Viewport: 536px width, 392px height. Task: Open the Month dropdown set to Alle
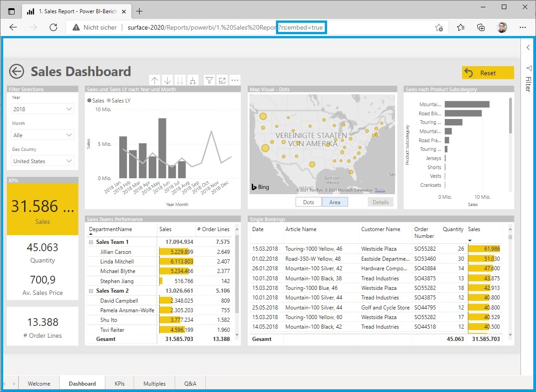42,135
